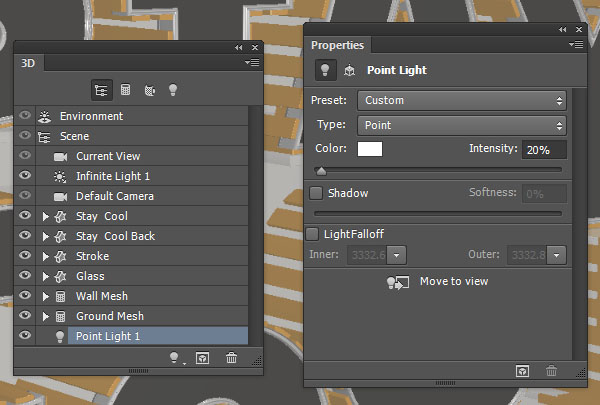Enable the Light Falloff checkbox
600x405 pixels.
tap(313, 234)
